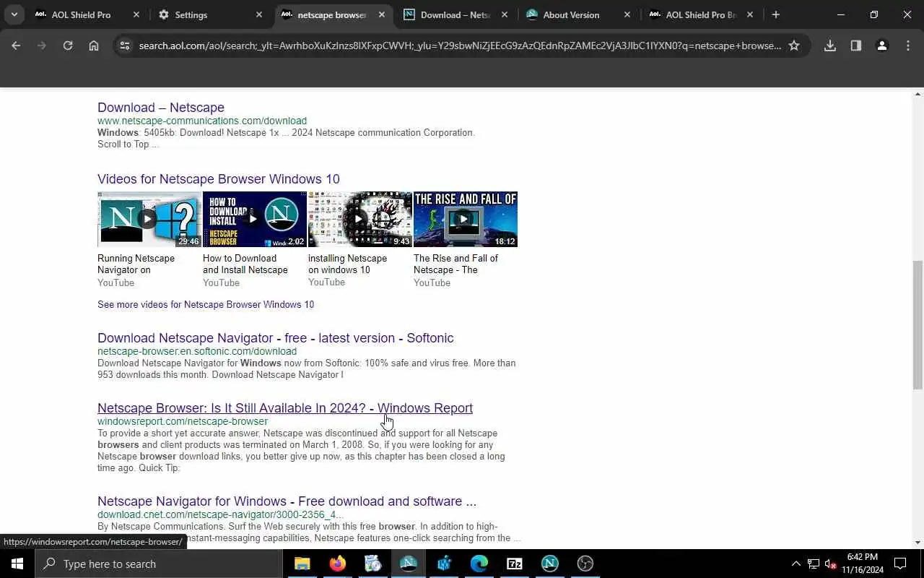Open Firefox from the taskbar
The height and width of the screenshot is (578, 924).
pos(337,564)
